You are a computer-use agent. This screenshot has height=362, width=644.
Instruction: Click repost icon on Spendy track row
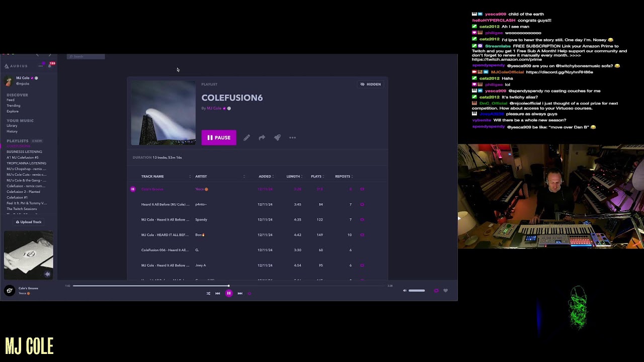[362, 220]
